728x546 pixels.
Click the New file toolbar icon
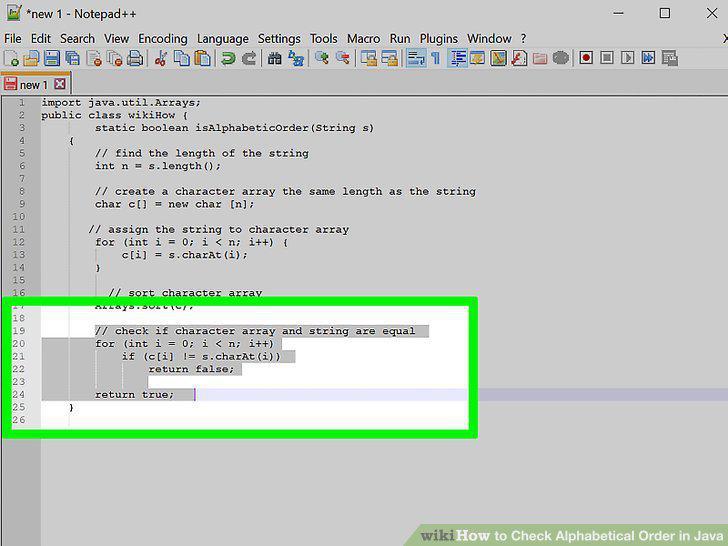pyautogui.click(x=11, y=58)
